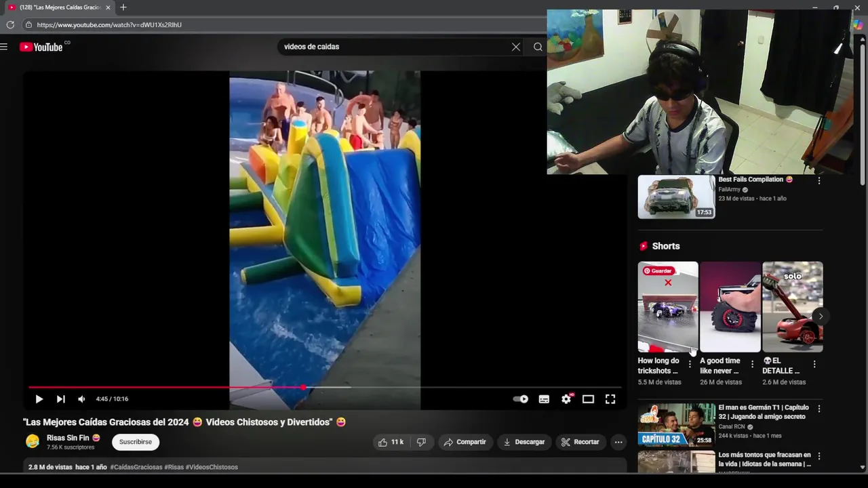Open "Los más tontos que fracasan" video
This screenshot has width=868, height=488.
(x=764, y=460)
